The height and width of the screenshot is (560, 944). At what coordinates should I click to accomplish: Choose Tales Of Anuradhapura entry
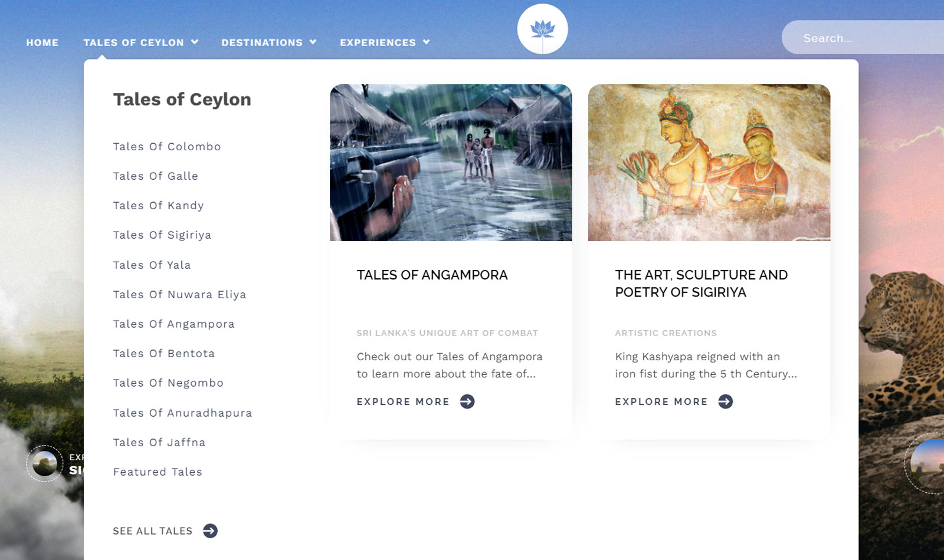(182, 413)
